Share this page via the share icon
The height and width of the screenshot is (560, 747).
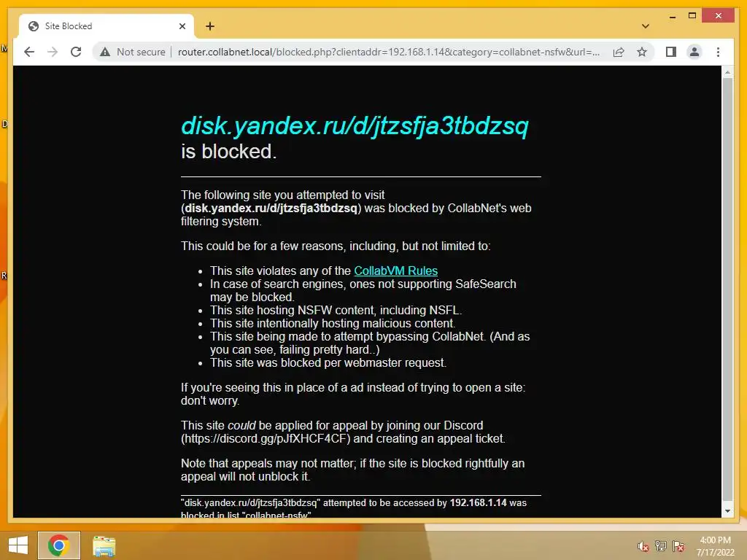click(619, 52)
